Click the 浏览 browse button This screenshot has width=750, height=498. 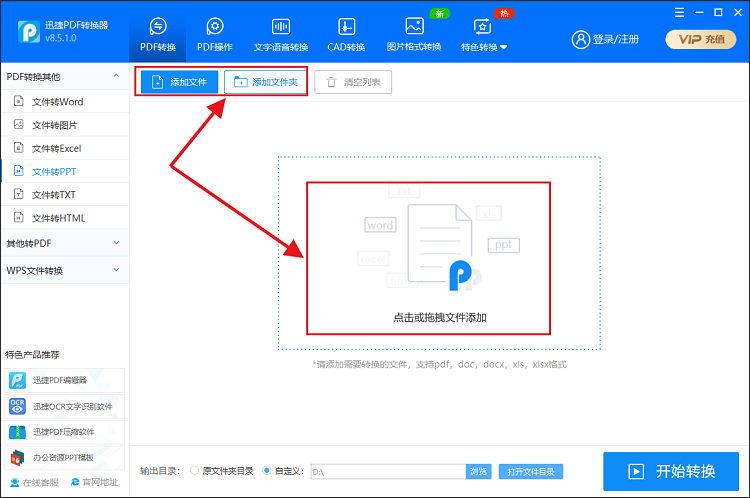click(478, 472)
